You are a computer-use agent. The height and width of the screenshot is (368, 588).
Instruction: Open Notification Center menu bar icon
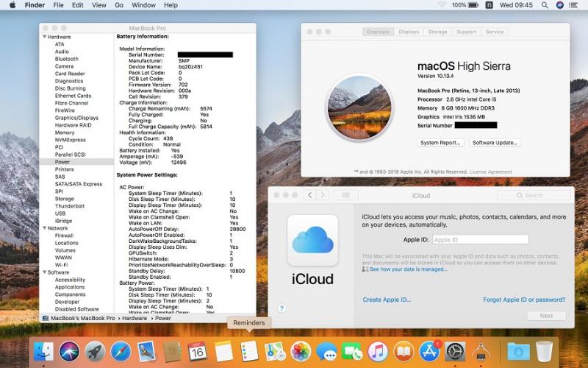(573, 5)
